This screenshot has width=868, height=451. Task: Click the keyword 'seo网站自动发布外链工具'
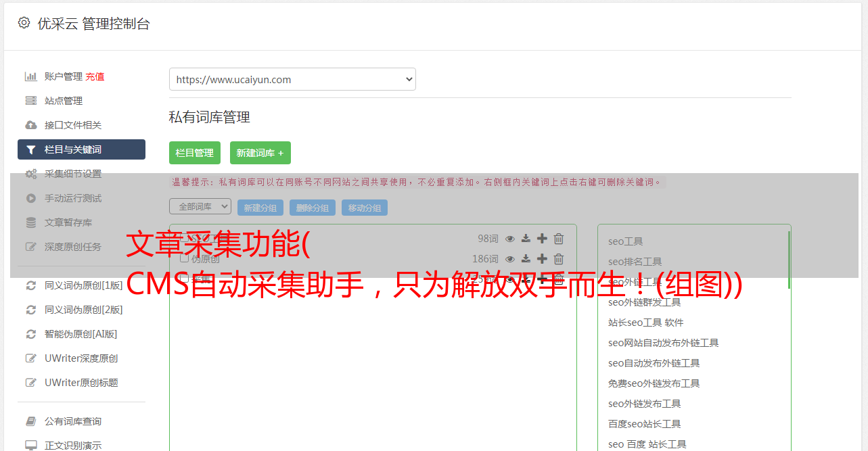663,343
